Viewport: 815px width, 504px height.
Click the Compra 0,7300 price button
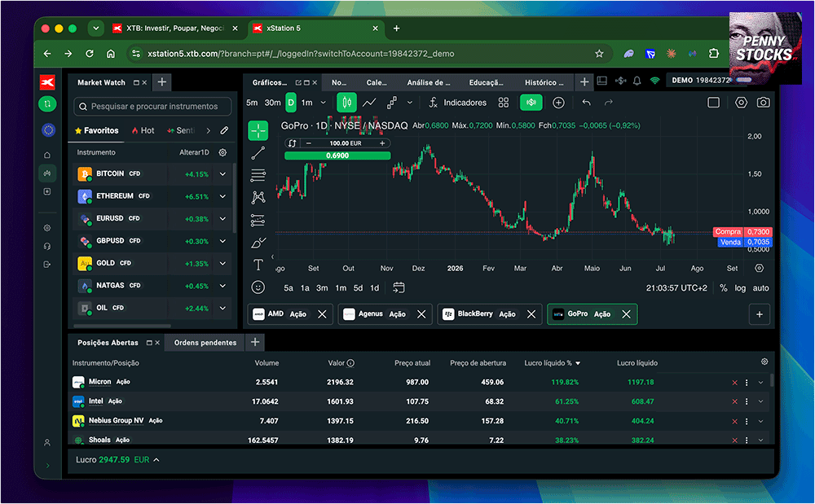pos(742,232)
